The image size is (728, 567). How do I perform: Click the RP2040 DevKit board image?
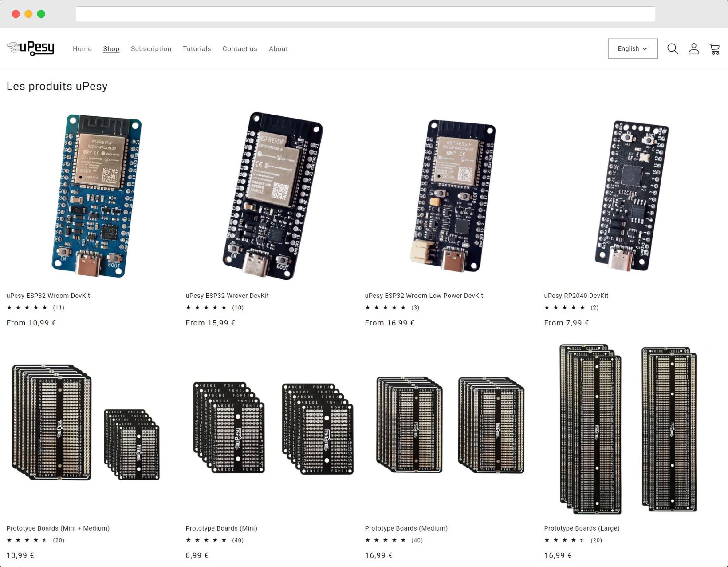tap(631, 195)
